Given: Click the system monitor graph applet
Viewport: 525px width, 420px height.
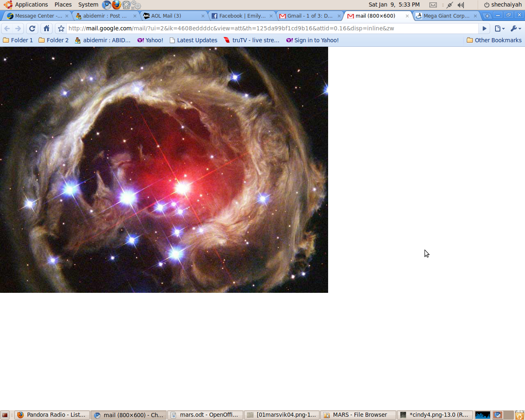Looking at the screenshot, I should (x=483, y=415).
